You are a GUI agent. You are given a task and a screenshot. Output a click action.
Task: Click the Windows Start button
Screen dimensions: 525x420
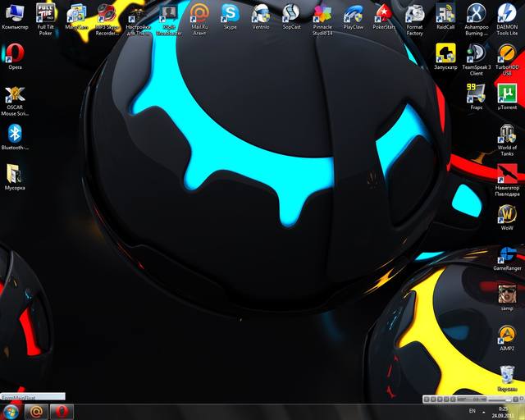click(x=11, y=411)
